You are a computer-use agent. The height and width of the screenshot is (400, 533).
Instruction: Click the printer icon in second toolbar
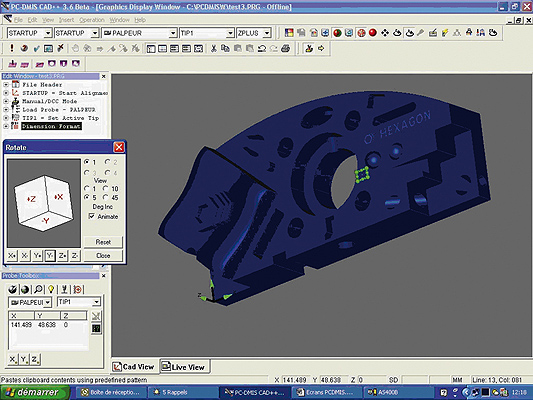[286, 49]
